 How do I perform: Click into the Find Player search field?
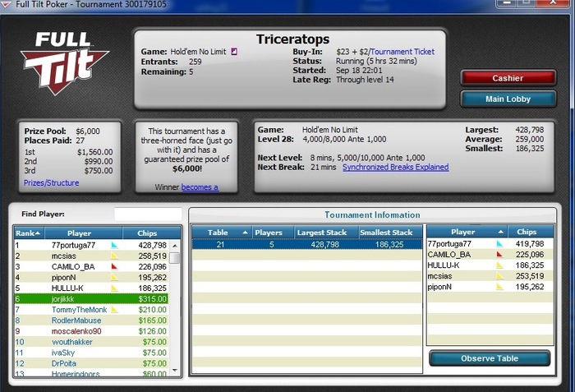148,214
